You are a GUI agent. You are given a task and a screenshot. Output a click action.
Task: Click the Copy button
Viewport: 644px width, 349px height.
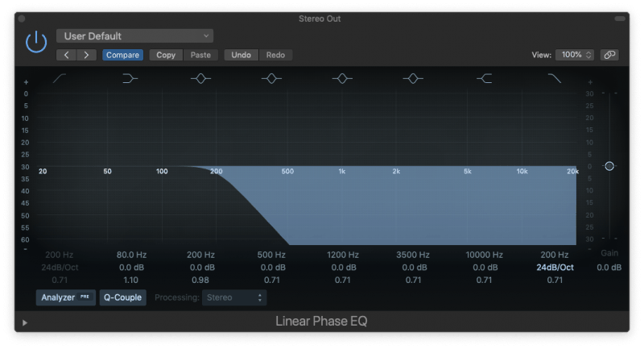tap(166, 55)
